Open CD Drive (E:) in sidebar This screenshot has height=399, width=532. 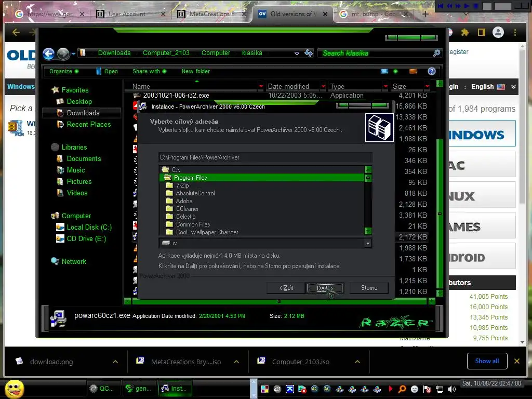coord(86,239)
